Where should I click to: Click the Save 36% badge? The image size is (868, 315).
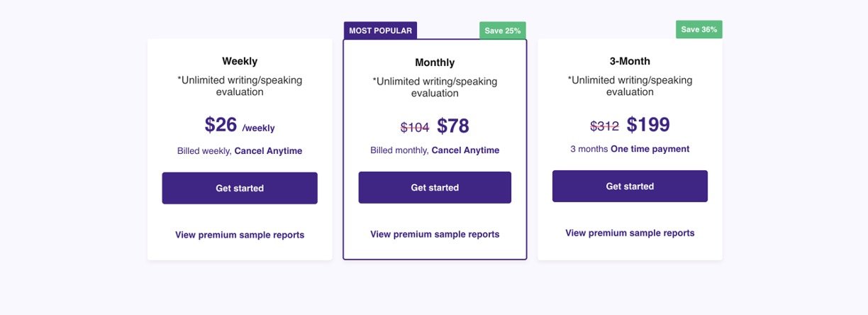(699, 30)
